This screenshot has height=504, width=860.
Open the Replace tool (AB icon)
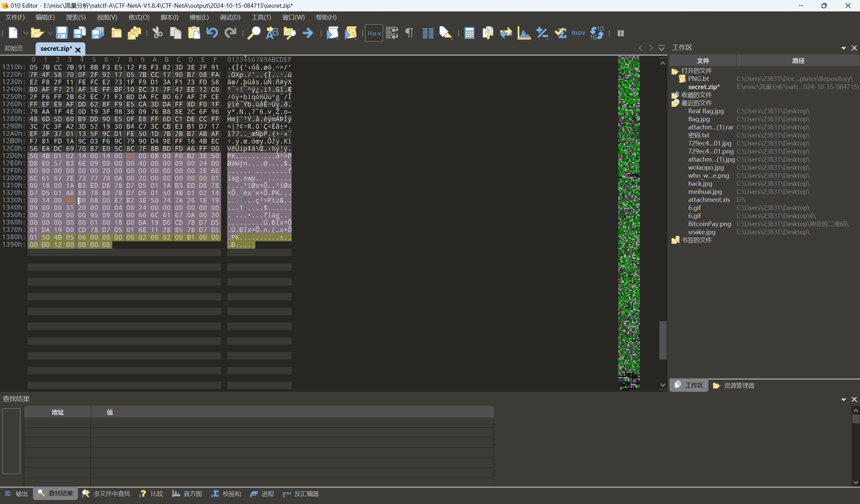[x=272, y=33]
